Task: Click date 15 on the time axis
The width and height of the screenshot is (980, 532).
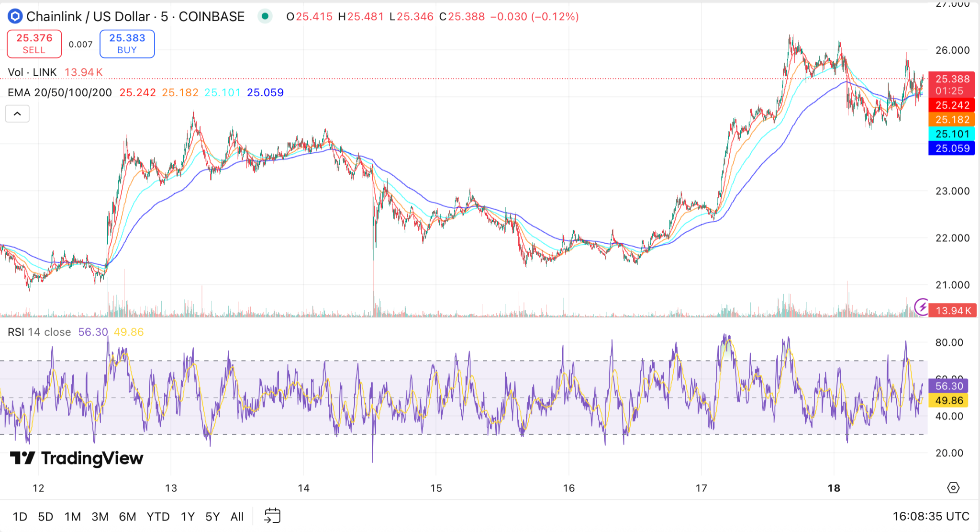Action: click(x=436, y=488)
